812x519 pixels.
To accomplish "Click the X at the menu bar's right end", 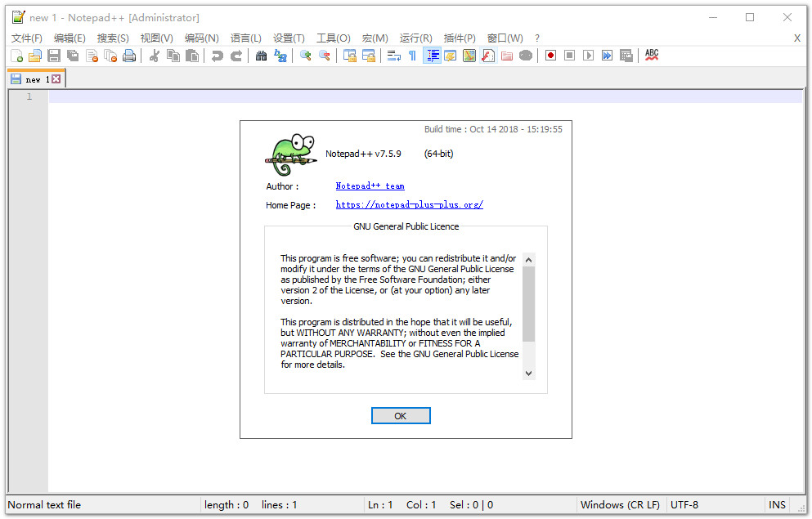I will pos(797,38).
